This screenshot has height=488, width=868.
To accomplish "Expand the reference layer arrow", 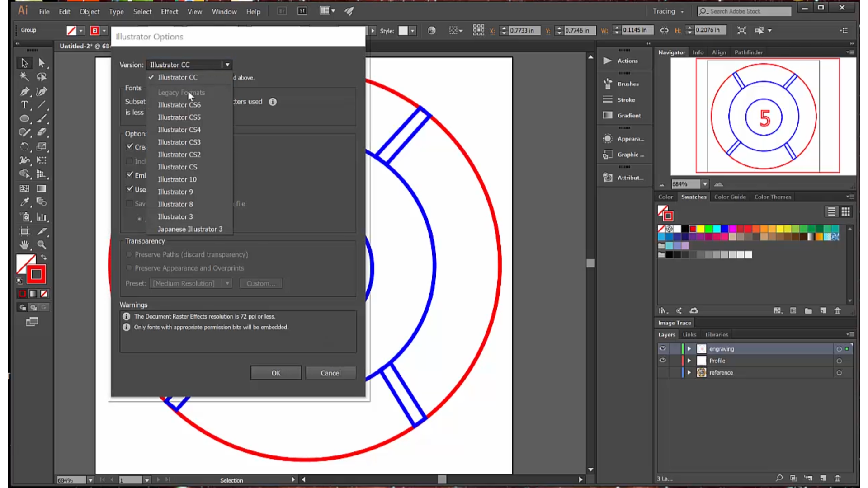I will 689,373.
